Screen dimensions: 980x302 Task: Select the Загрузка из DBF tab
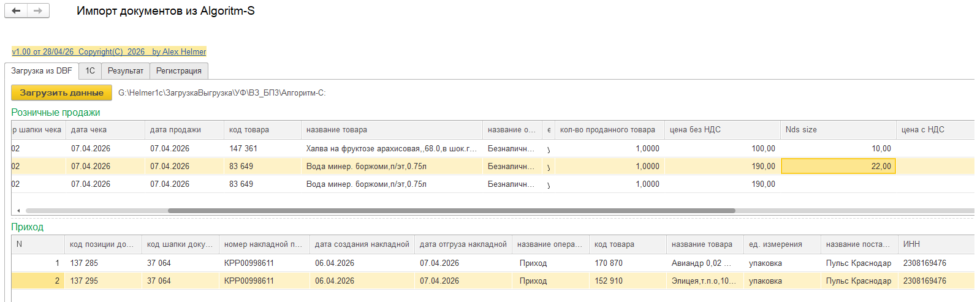pos(42,71)
